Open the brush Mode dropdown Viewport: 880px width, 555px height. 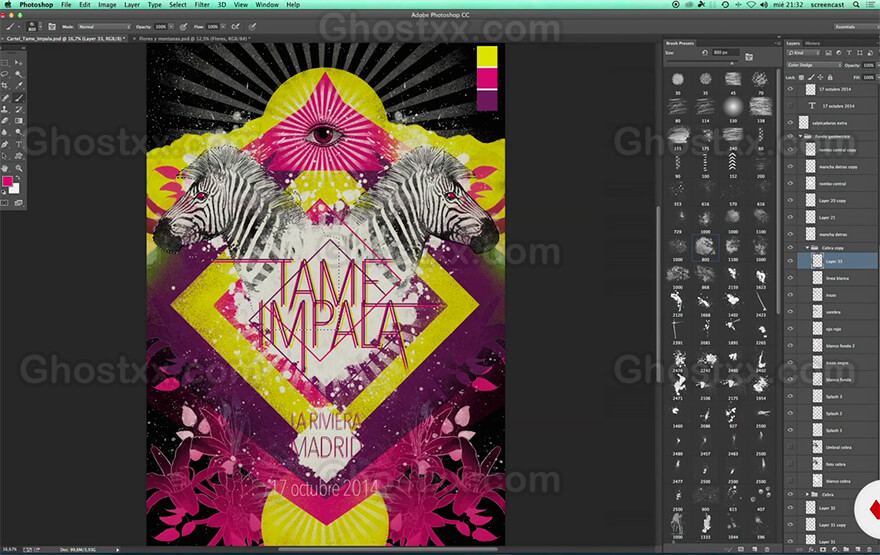(x=104, y=26)
